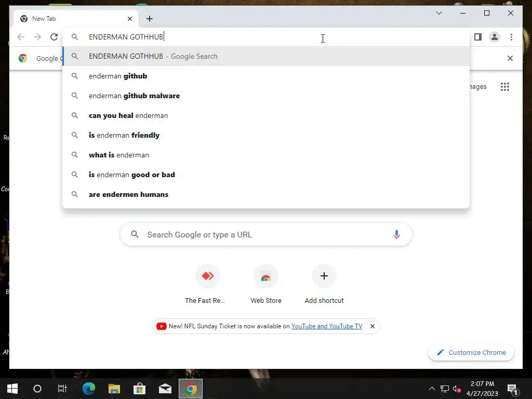Pick 'is enderman friendly' suggestion
Image resolution: width=532 pixels, height=399 pixels.
[267, 135]
